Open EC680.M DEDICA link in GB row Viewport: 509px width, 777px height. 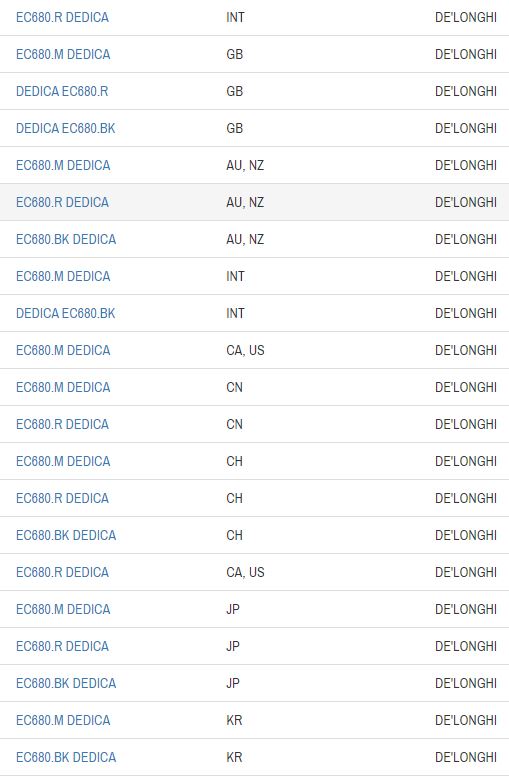(63, 55)
